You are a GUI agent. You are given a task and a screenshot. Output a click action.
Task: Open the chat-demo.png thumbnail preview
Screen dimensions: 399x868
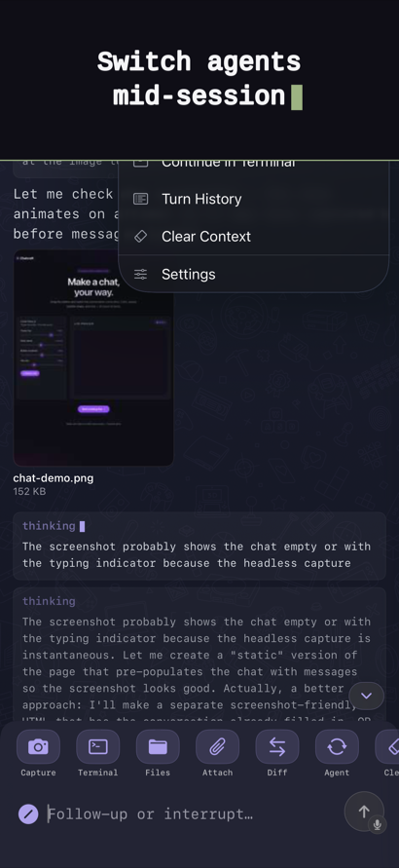[x=93, y=358]
